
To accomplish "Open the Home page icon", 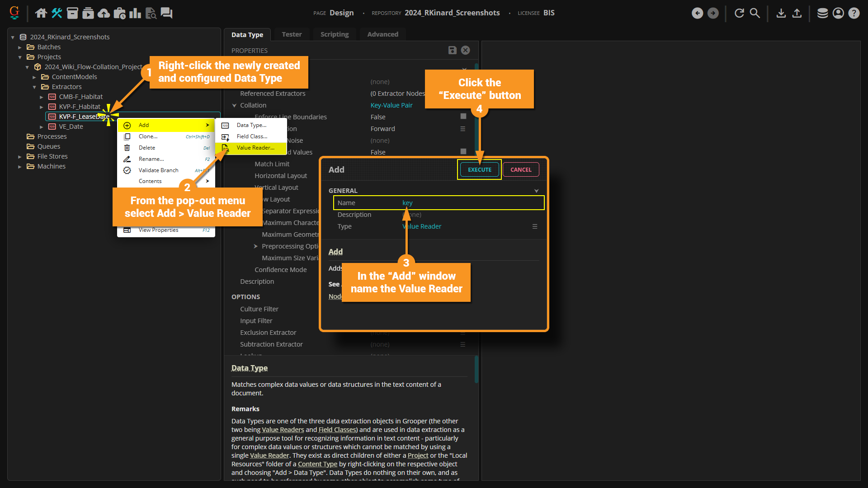I will 41,13.
